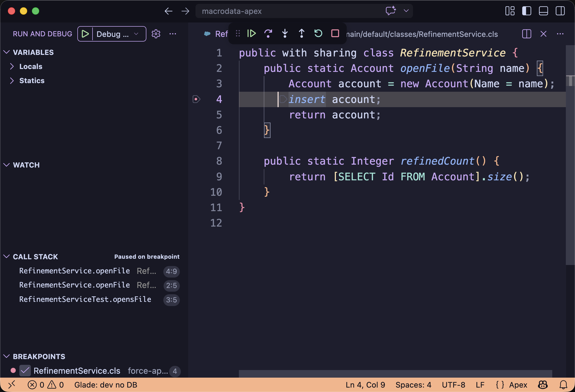Open Copilot status icon in status bar

click(543, 385)
